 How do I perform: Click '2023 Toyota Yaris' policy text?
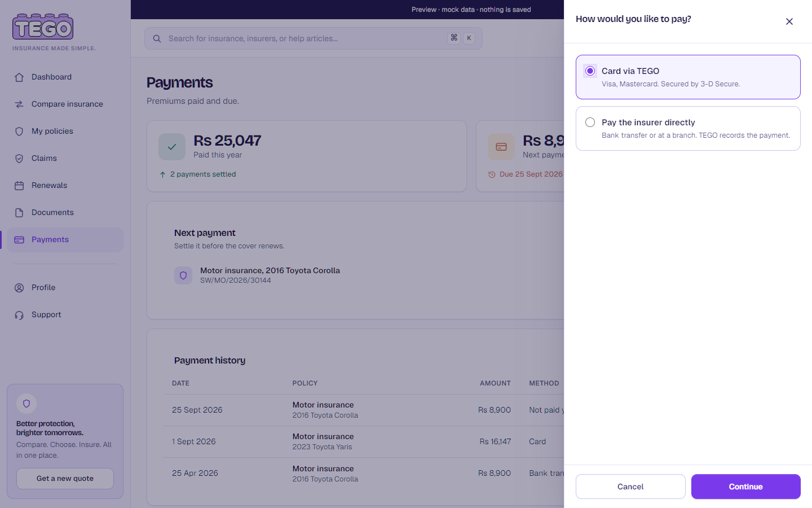pyautogui.click(x=322, y=447)
